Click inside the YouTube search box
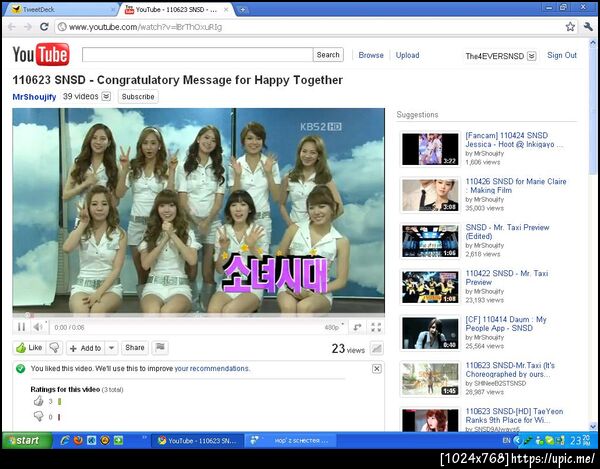 coord(197,55)
